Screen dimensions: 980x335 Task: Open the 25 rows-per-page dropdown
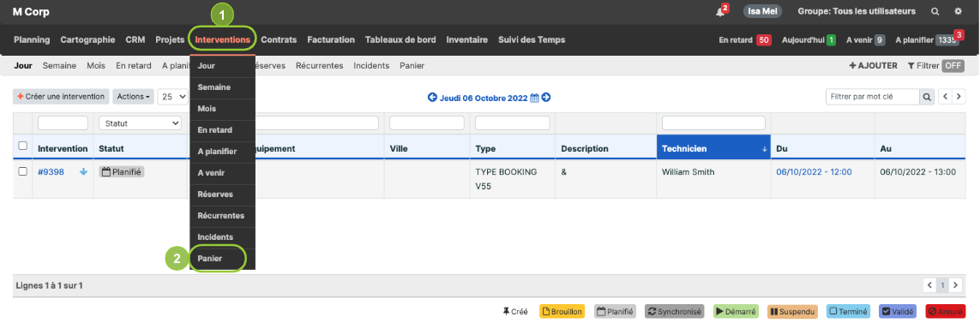pos(173,96)
